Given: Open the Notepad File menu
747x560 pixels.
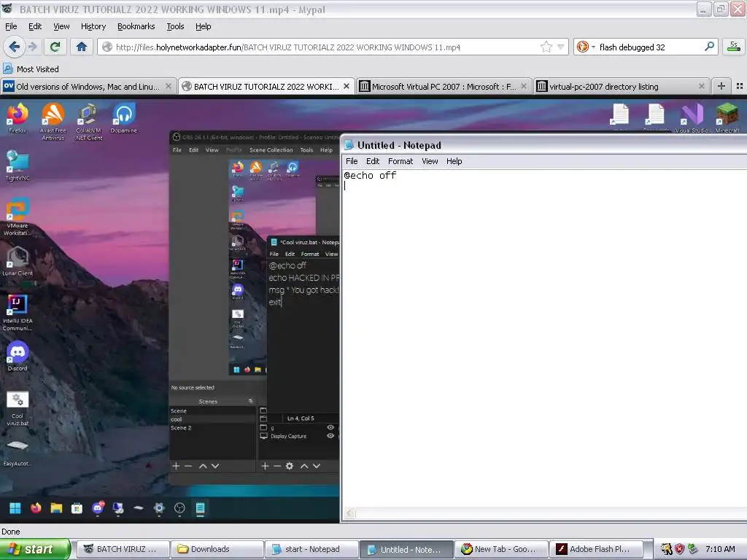Looking at the screenshot, I should tap(352, 161).
